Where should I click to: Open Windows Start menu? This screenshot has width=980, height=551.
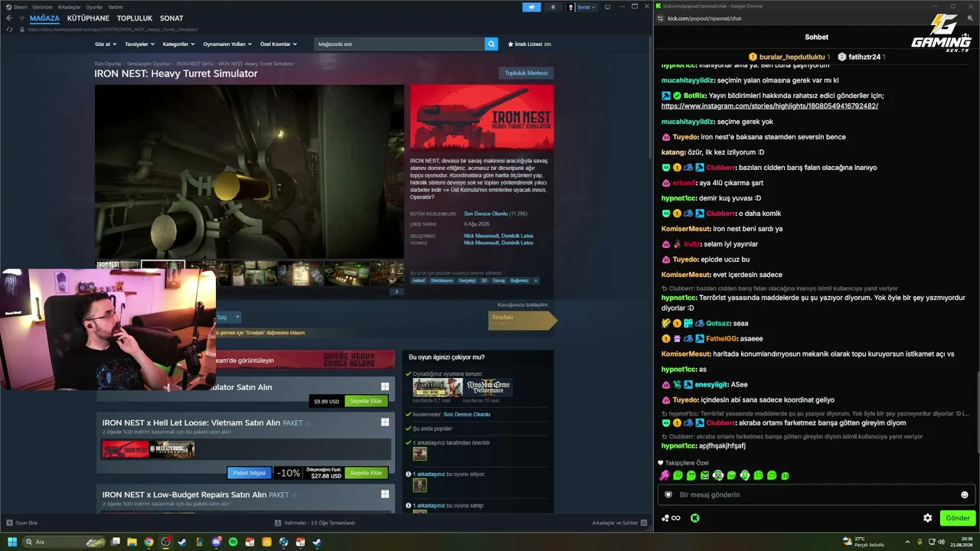tap(12, 542)
